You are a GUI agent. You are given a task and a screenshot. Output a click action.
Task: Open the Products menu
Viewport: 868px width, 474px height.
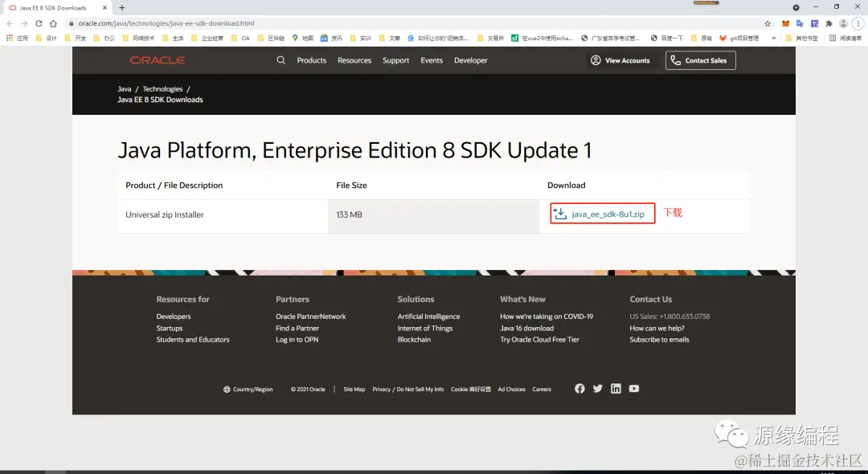pos(312,60)
